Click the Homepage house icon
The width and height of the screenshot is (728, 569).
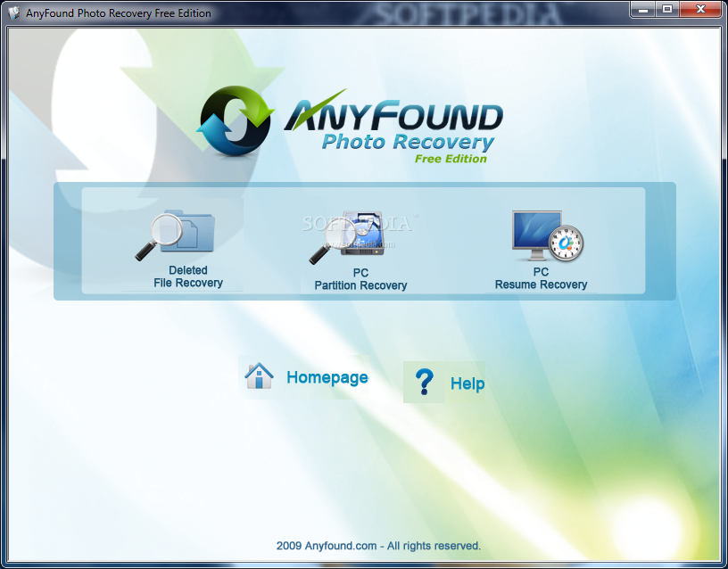click(259, 375)
